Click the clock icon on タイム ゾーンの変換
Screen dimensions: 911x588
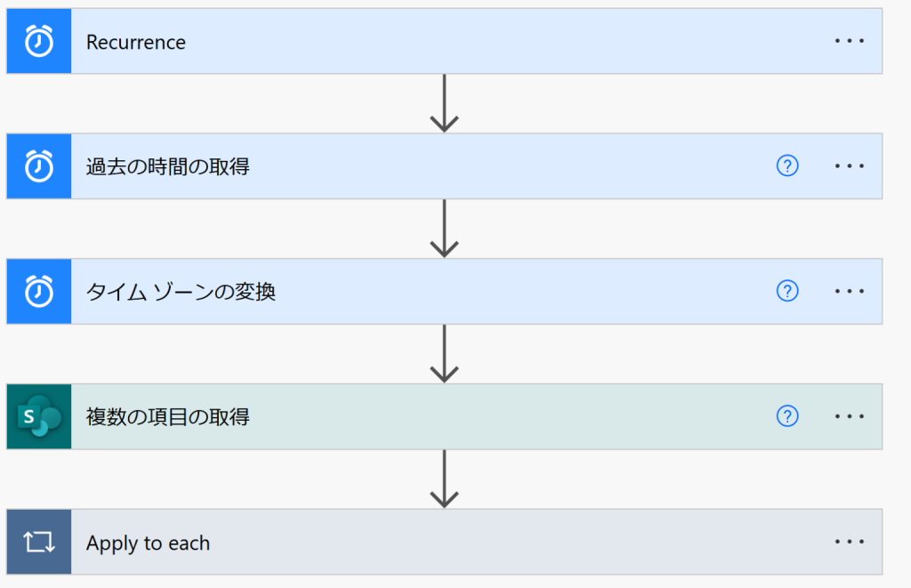(39, 292)
